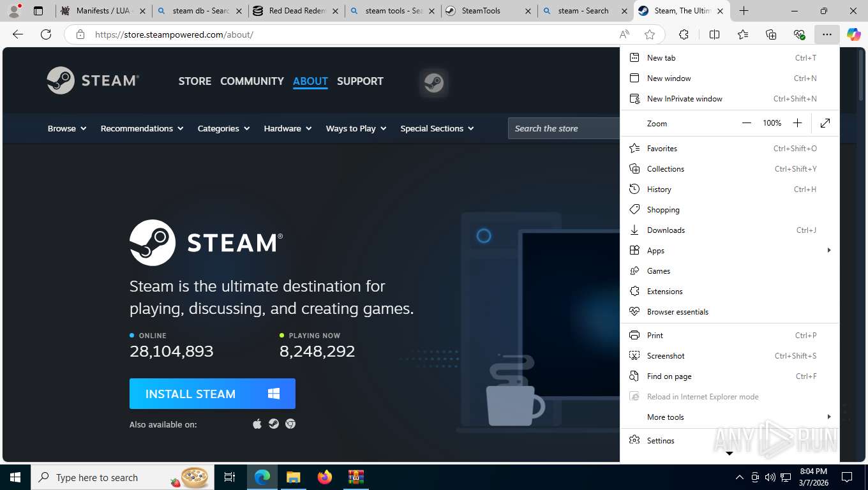Image resolution: width=868 pixels, height=490 pixels.
Task: Click the read aloud icon
Action: point(624,34)
